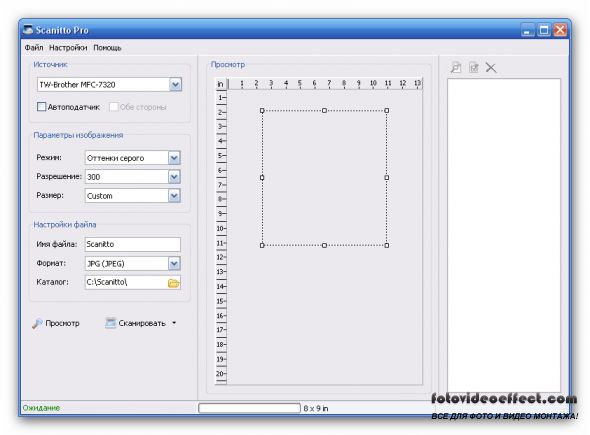Toggle the Обе стороны checkbox

[x=113, y=107]
